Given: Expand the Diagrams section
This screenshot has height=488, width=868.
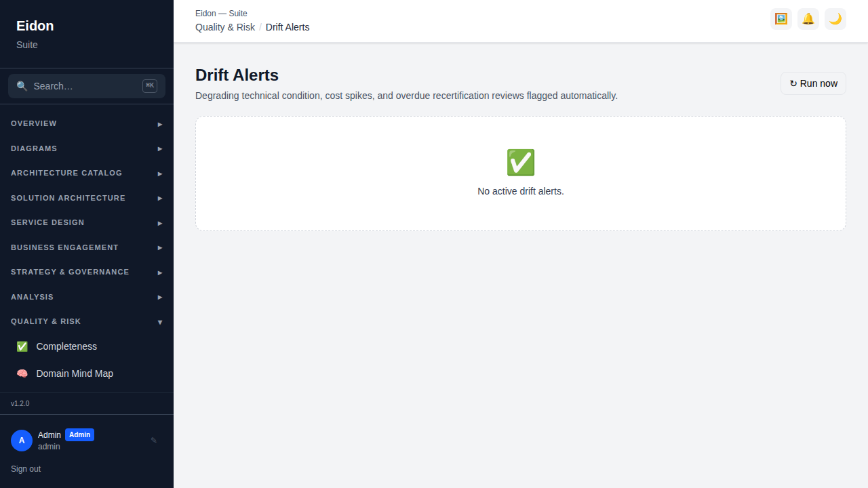Looking at the screenshot, I should click(x=87, y=148).
